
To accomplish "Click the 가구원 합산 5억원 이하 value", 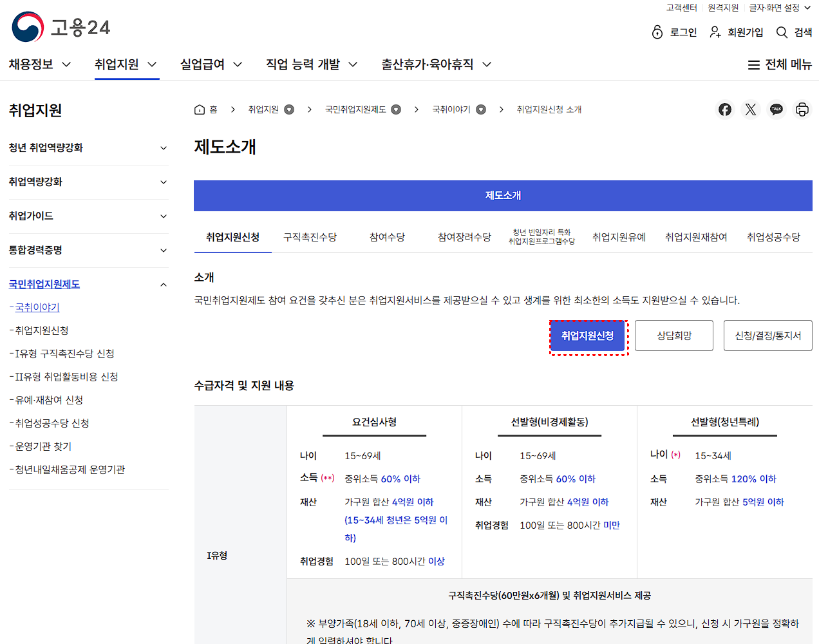I will coord(739,502).
